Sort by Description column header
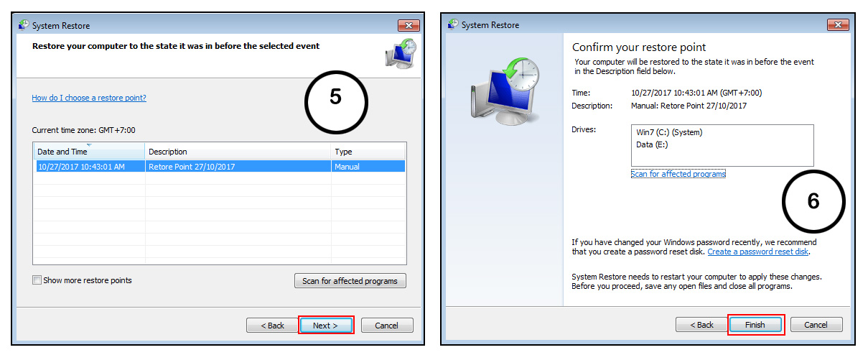This screenshot has width=868, height=355. click(x=238, y=152)
